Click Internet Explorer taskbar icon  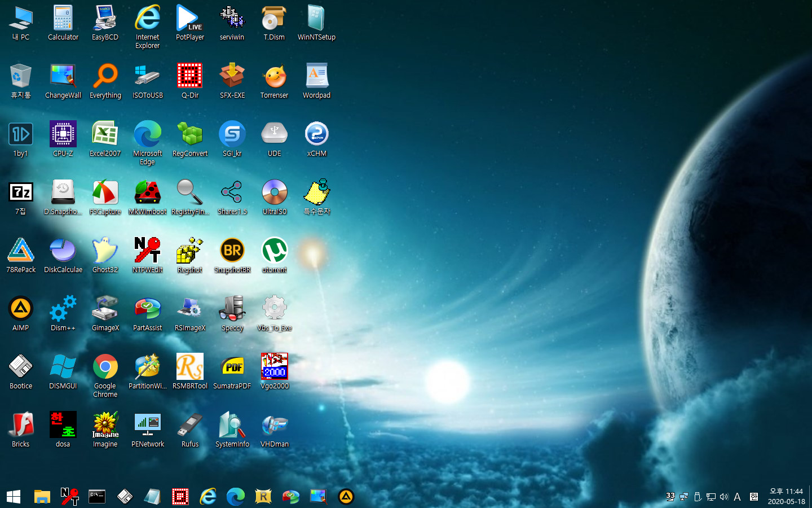click(x=208, y=497)
